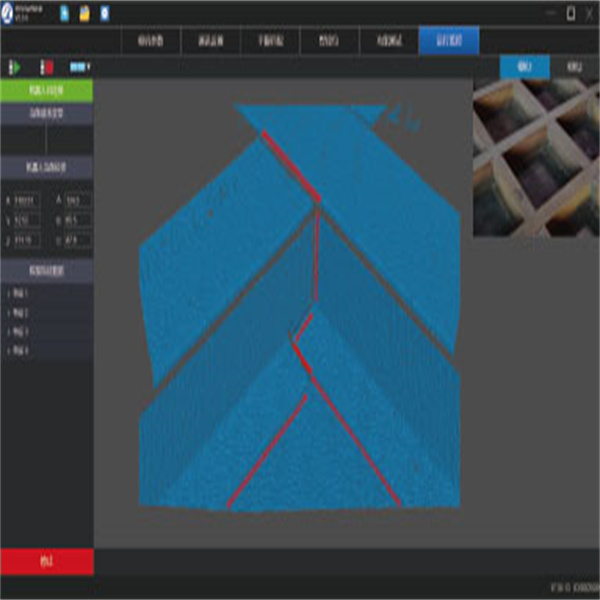Maximize the window using the square icon
Image resolution: width=600 pixels, height=600 pixels.
pyautogui.click(x=570, y=13)
